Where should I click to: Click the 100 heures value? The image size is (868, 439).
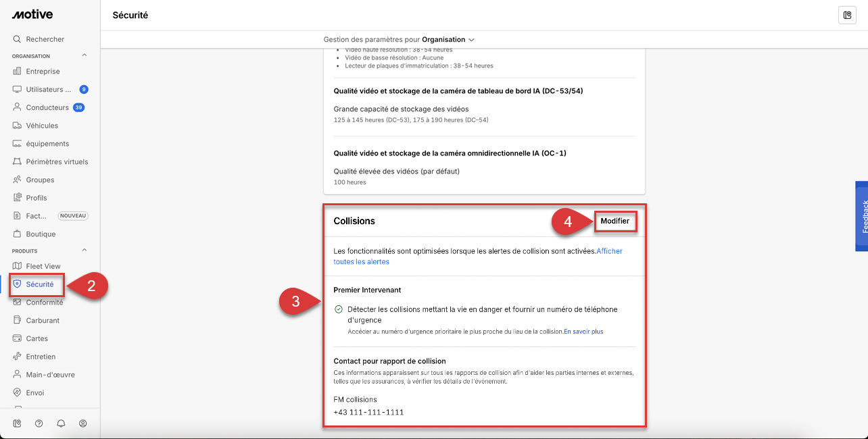click(x=350, y=182)
